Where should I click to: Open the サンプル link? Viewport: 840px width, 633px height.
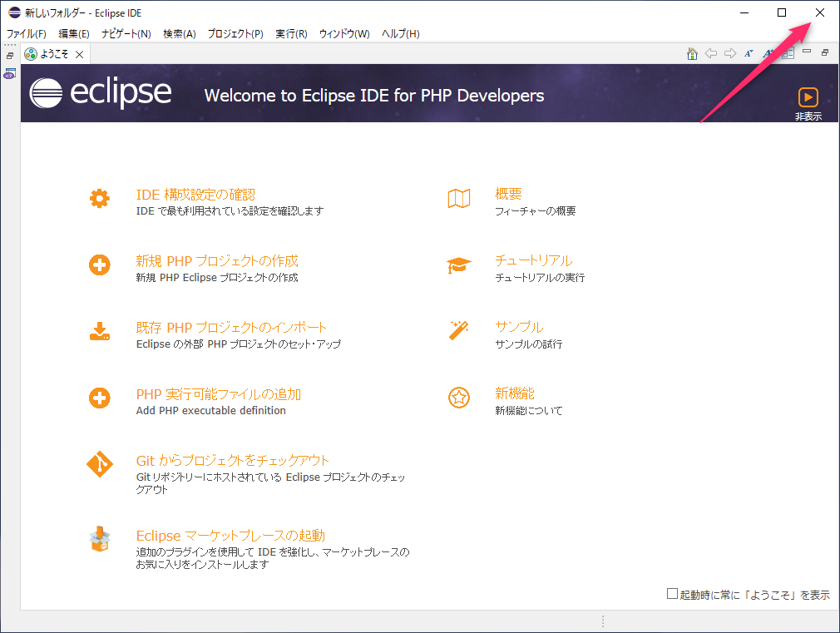[519, 327]
